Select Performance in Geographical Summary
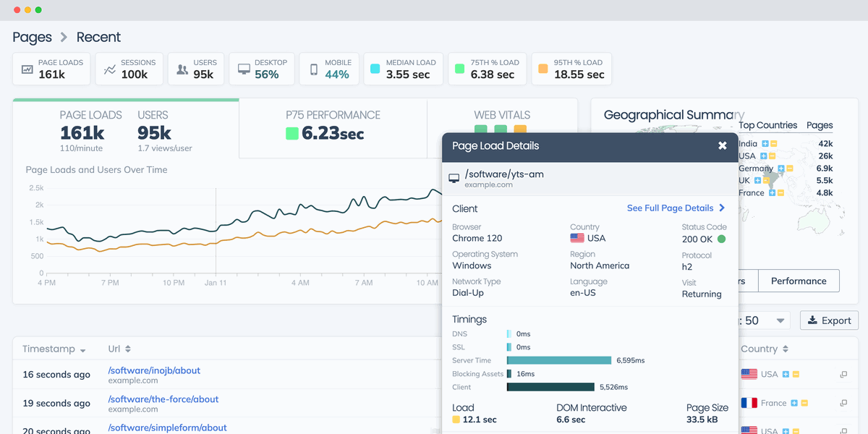This screenshot has height=434, width=868. (x=799, y=281)
